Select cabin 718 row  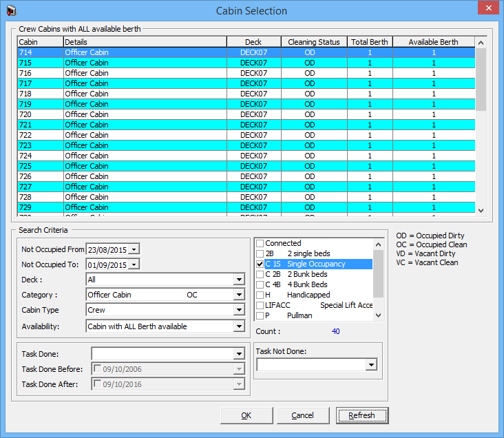tap(246, 94)
